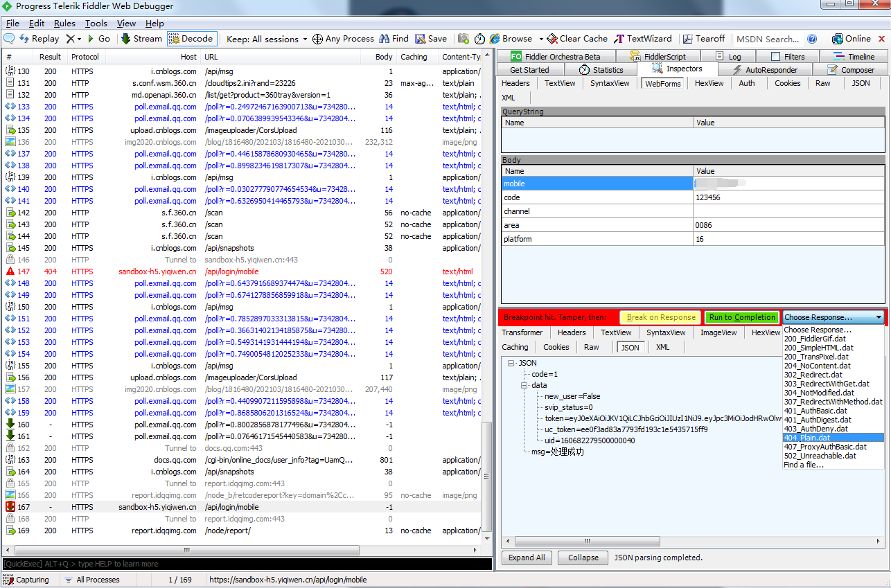This screenshot has height=588, width=891.
Task: Click the Run to Completion button
Action: [x=742, y=317]
